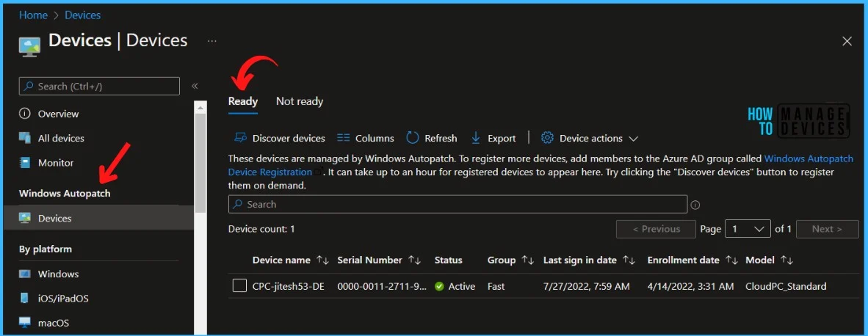
Task: Click the Fast group cell
Action: click(496, 286)
